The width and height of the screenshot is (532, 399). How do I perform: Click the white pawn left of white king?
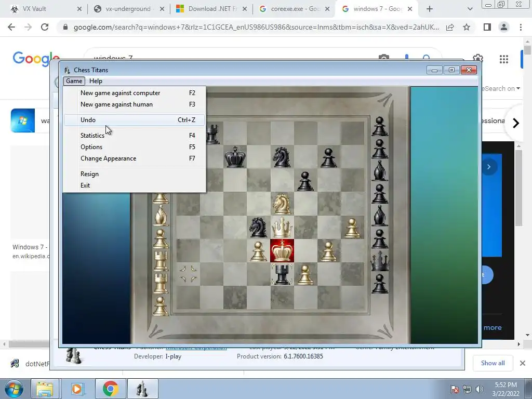click(258, 251)
